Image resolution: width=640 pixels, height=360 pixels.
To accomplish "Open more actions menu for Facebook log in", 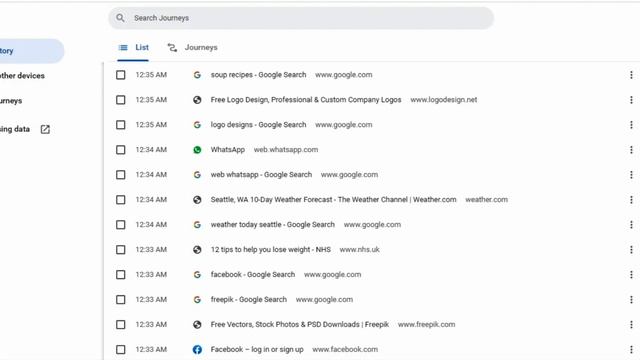I will [x=631, y=349].
